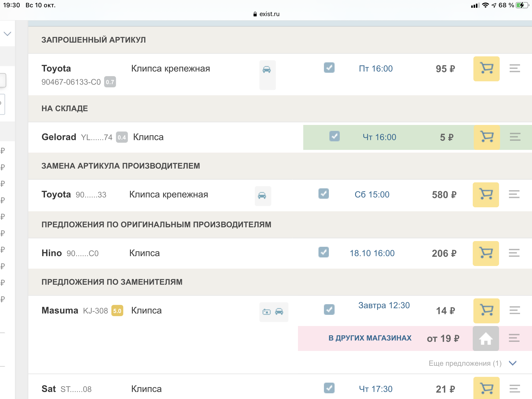Open delivery time Завтра 12:30

pos(384,305)
